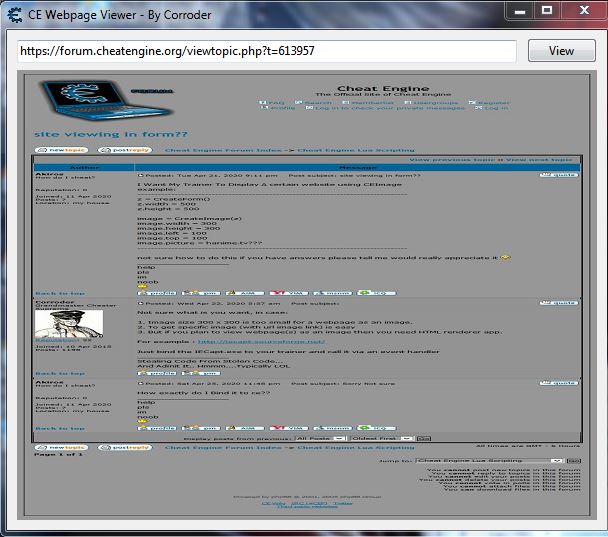Click pm icon under Corroder's post
The height and width of the screenshot is (537, 608).
(x=201, y=373)
